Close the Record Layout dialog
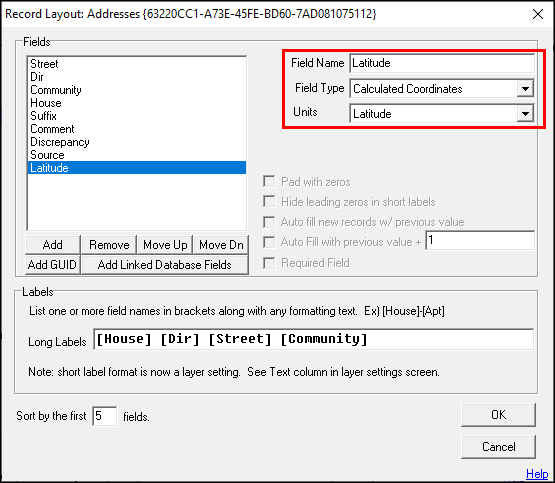 coord(538,14)
